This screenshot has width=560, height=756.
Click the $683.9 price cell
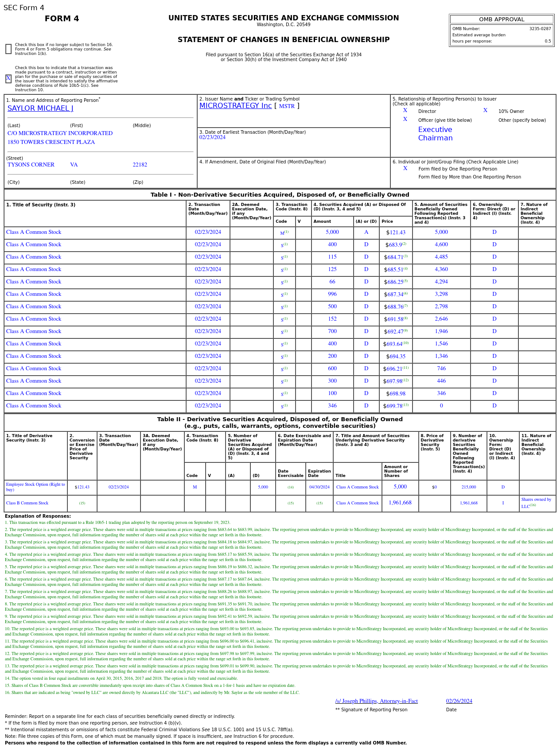396,245
